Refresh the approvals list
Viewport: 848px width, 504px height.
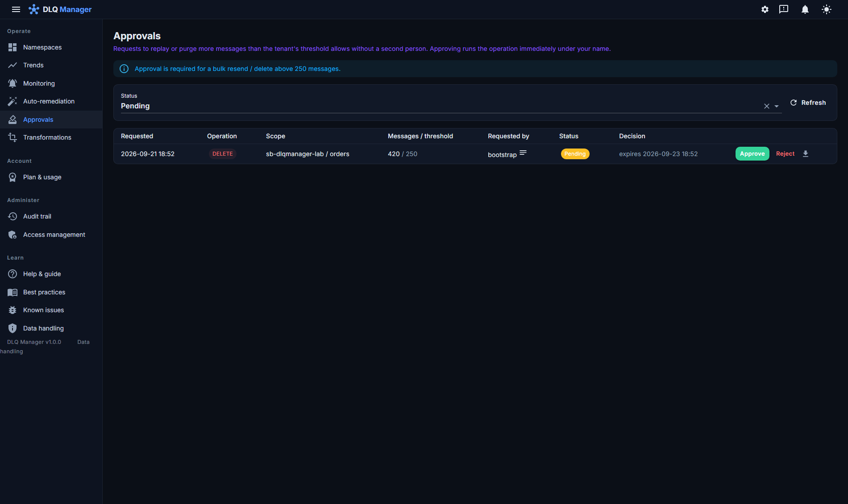point(808,103)
